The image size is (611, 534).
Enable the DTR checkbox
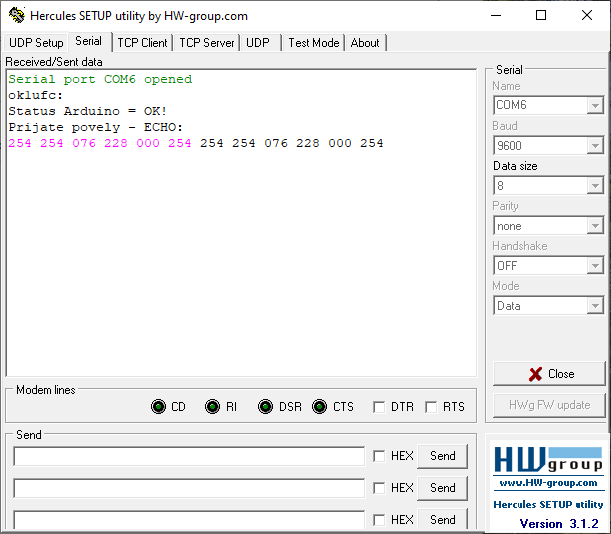click(x=379, y=407)
